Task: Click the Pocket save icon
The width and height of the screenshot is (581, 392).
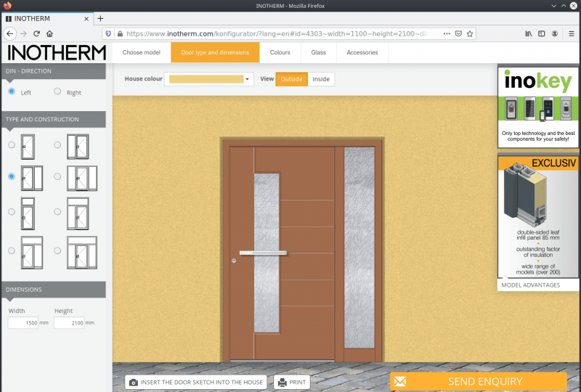Action: point(458,33)
